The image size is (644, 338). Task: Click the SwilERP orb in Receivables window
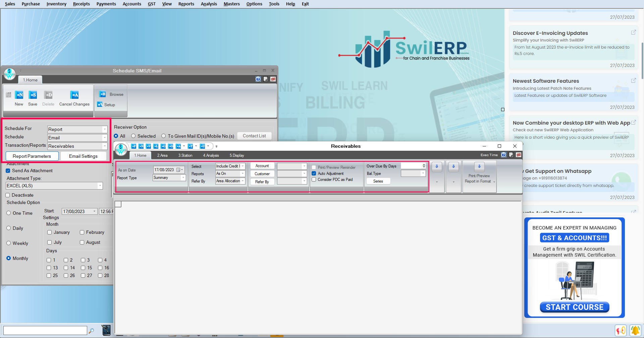[121, 149]
